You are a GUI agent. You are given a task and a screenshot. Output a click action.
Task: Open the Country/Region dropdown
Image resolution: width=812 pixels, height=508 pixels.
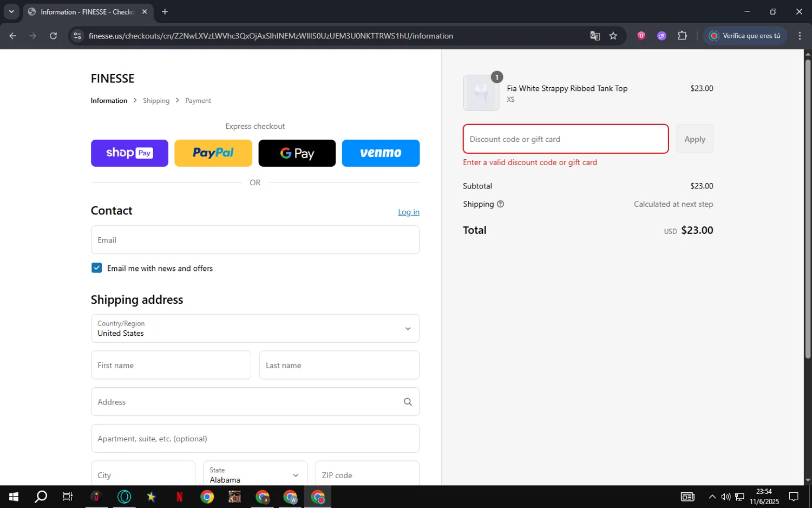coord(255,328)
